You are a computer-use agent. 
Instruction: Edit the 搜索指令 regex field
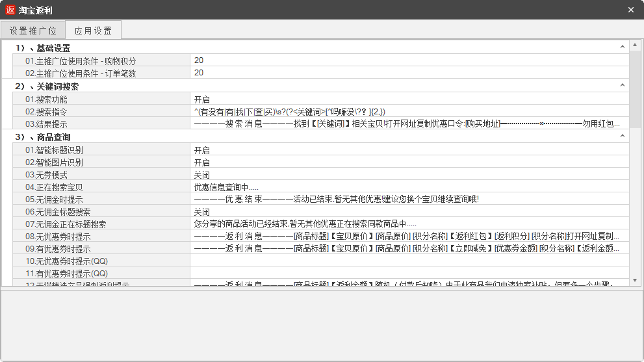(409, 111)
